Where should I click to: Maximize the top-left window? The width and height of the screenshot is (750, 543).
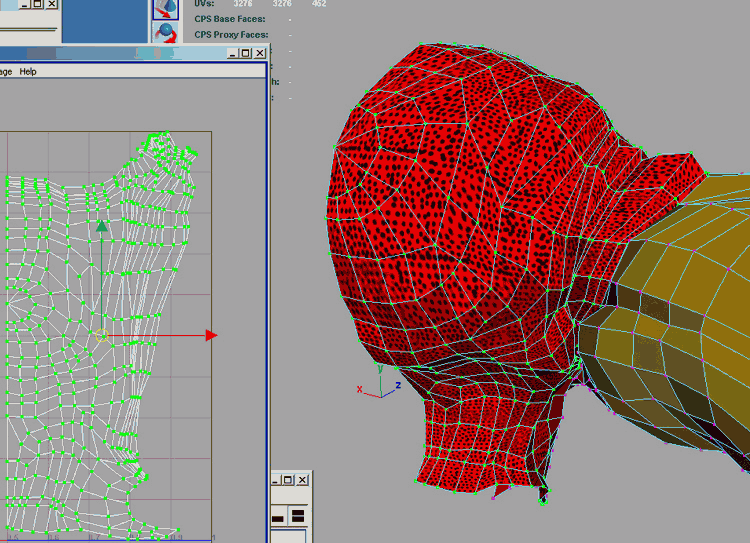tap(37, 5)
